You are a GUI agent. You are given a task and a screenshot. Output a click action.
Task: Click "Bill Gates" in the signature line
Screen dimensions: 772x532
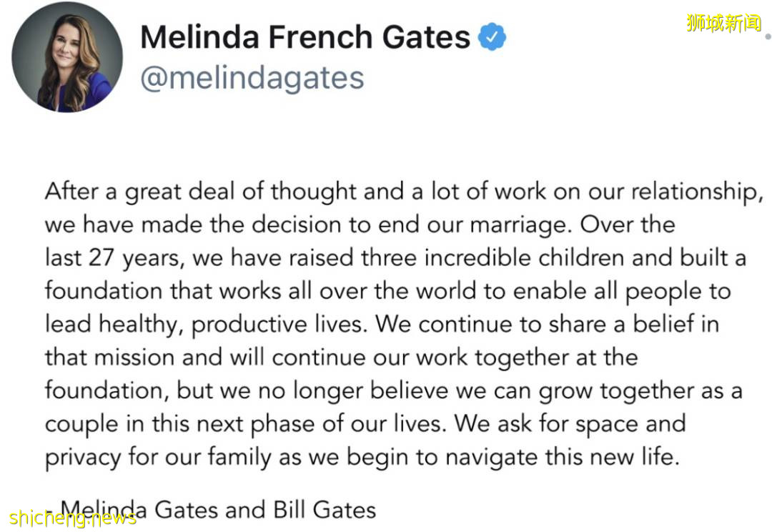324,510
